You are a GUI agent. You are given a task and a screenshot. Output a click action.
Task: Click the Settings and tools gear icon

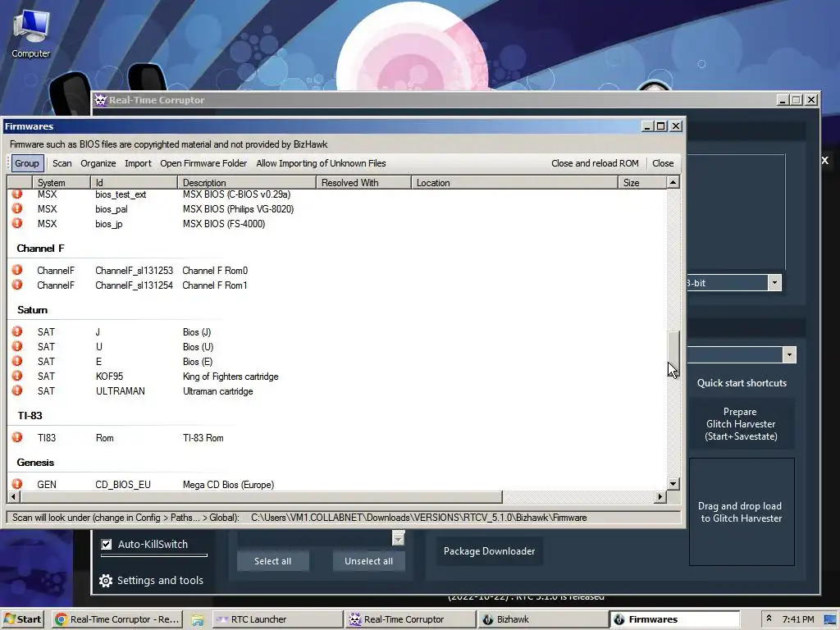[x=106, y=581]
